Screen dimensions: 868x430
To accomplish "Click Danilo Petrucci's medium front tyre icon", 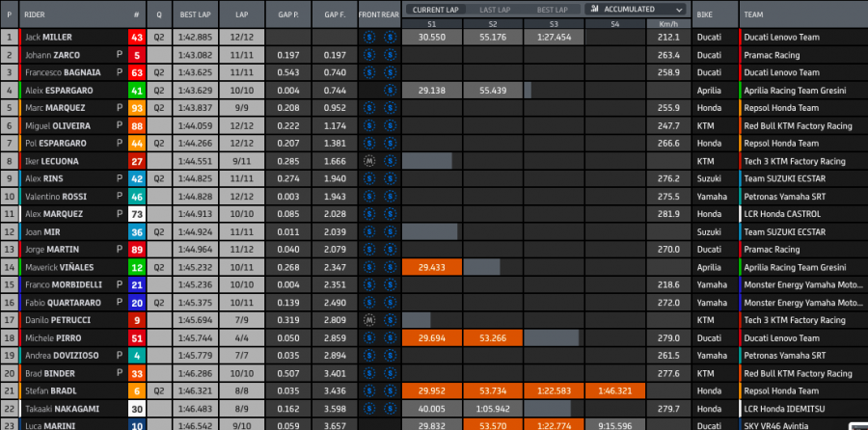I will pyautogui.click(x=369, y=319).
